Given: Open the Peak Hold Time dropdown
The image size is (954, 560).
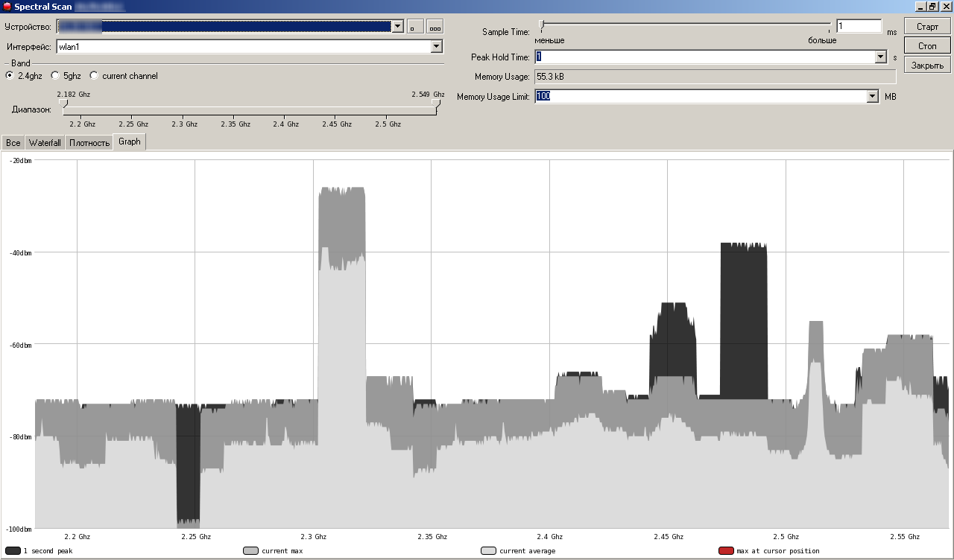Looking at the screenshot, I should pos(879,57).
